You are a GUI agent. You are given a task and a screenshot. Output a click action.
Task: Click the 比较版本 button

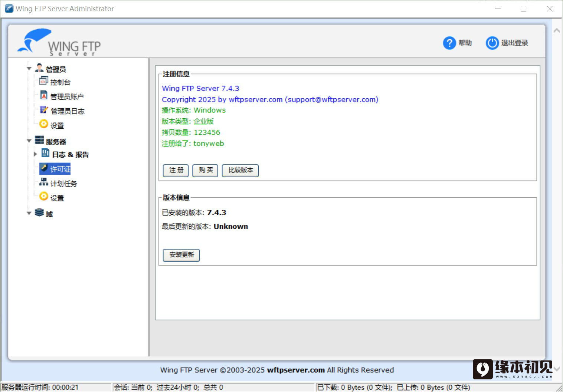click(240, 171)
